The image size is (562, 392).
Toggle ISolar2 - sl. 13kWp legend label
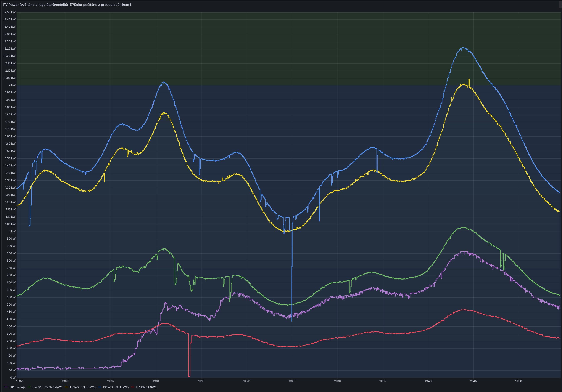(83, 387)
